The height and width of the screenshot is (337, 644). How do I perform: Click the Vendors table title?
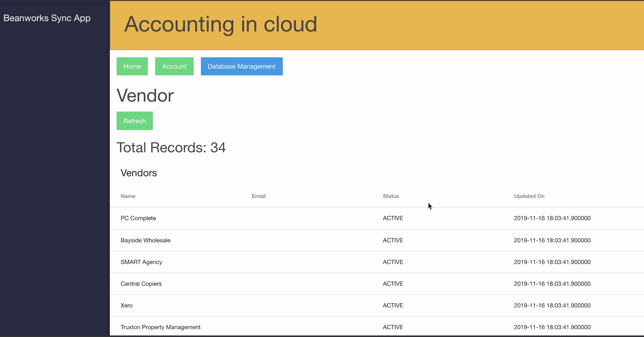[x=139, y=173]
